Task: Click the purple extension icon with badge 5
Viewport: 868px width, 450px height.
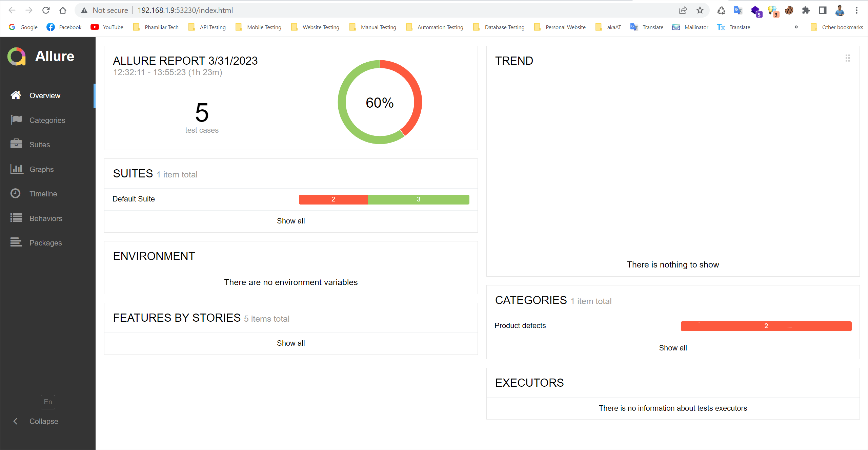Action: click(756, 11)
